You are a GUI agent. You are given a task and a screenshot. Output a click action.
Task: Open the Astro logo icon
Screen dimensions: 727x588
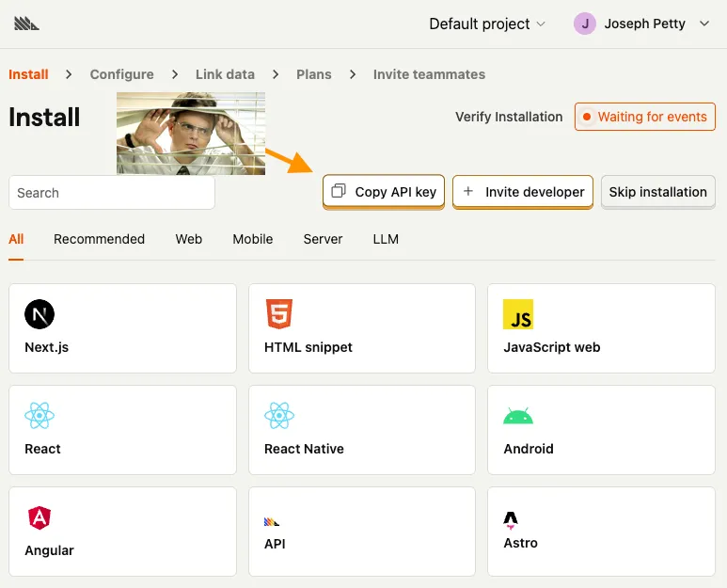click(x=511, y=519)
